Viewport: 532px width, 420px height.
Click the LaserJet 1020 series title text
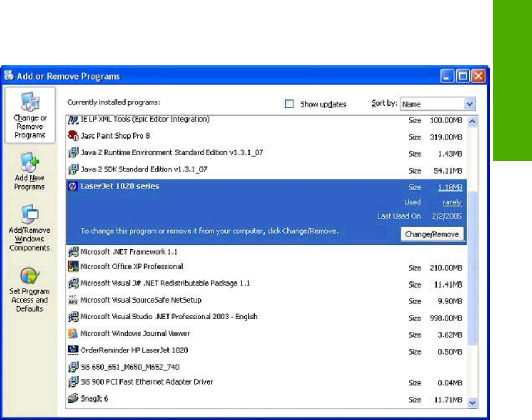click(x=120, y=186)
